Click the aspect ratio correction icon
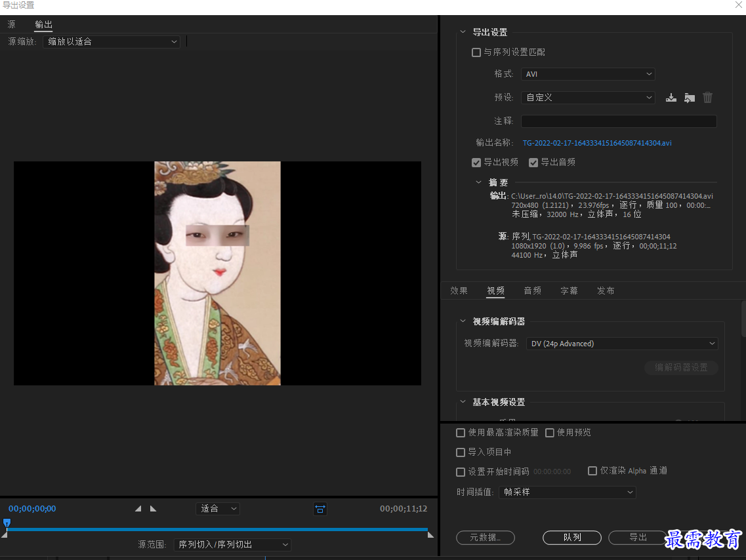The image size is (746, 560). click(320, 509)
